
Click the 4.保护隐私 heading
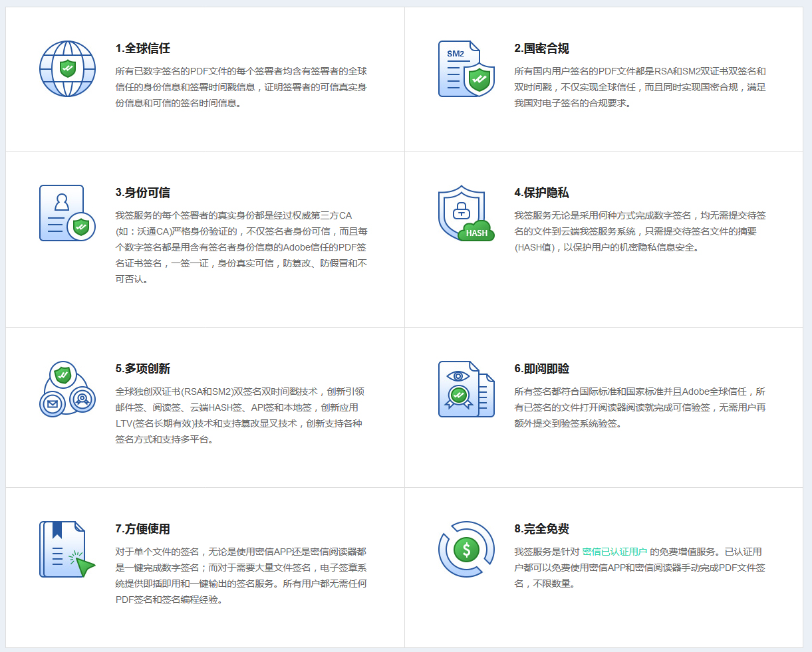coord(541,193)
